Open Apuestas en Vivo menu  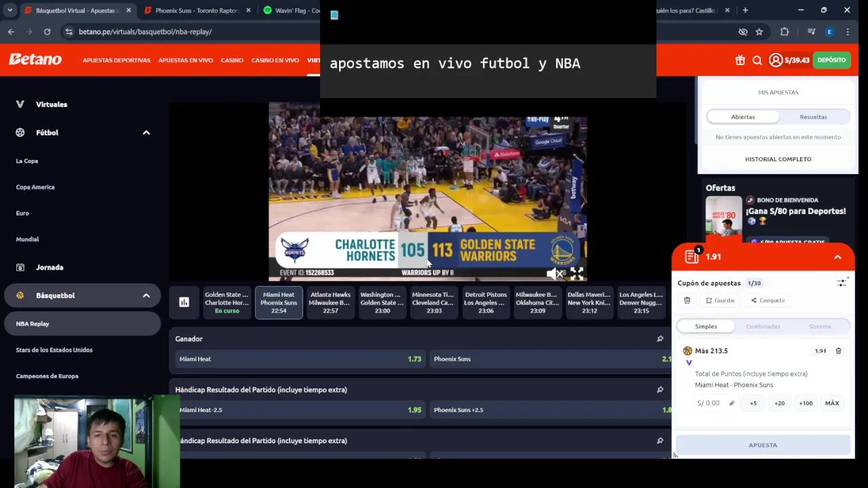186,60
